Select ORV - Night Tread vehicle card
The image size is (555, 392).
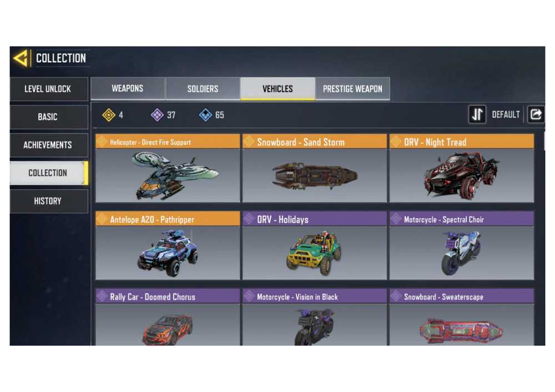coord(462,168)
